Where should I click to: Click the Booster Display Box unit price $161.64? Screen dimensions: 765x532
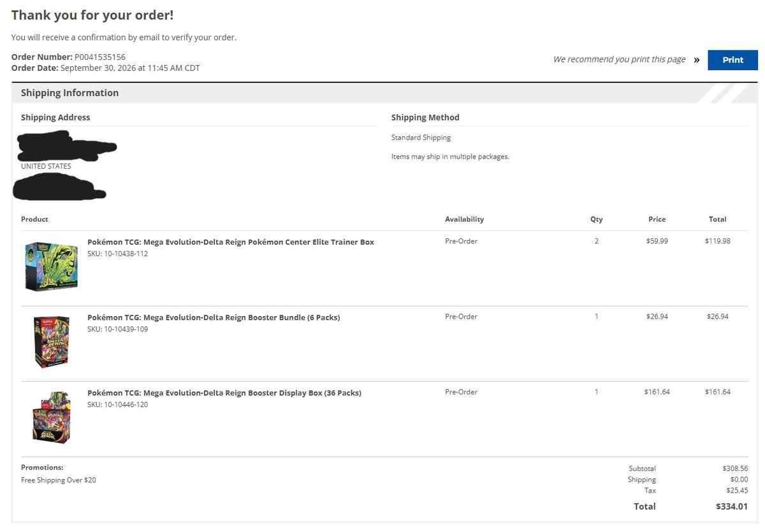click(657, 392)
